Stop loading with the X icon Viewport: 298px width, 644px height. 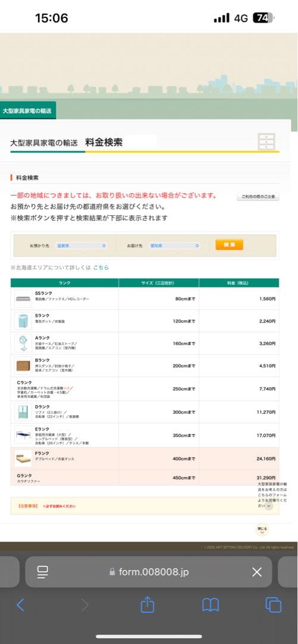[x=257, y=572]
